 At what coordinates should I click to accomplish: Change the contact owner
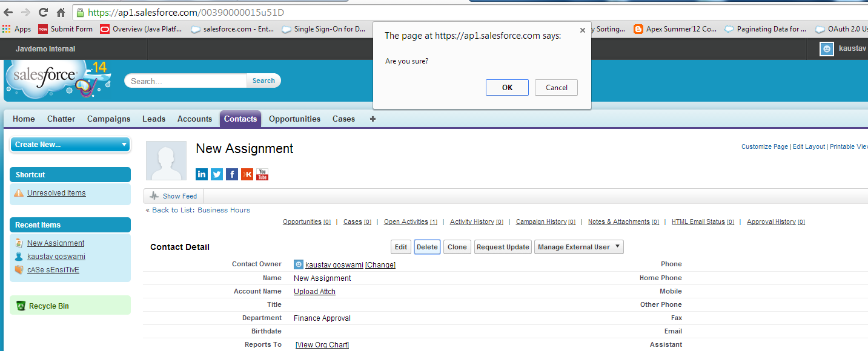pyautogui.click(x=380, y=265)
